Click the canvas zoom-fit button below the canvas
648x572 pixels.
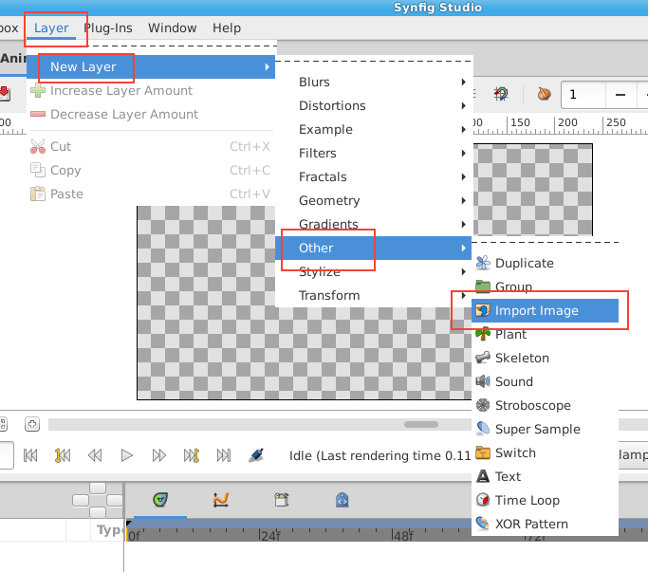point(32,424)
